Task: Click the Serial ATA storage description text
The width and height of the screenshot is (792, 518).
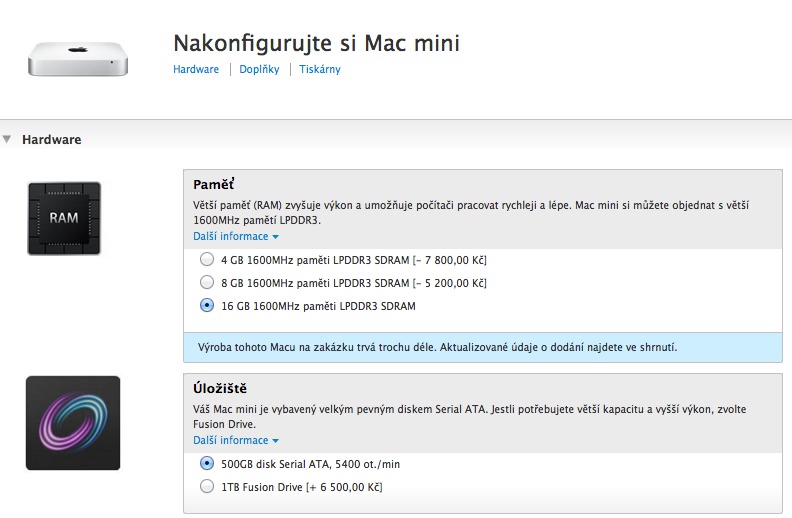Action: (470, 417)
